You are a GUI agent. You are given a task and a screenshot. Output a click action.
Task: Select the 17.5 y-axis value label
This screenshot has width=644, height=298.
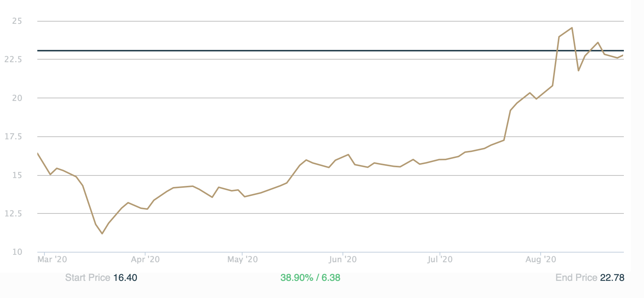coord(13,137)
